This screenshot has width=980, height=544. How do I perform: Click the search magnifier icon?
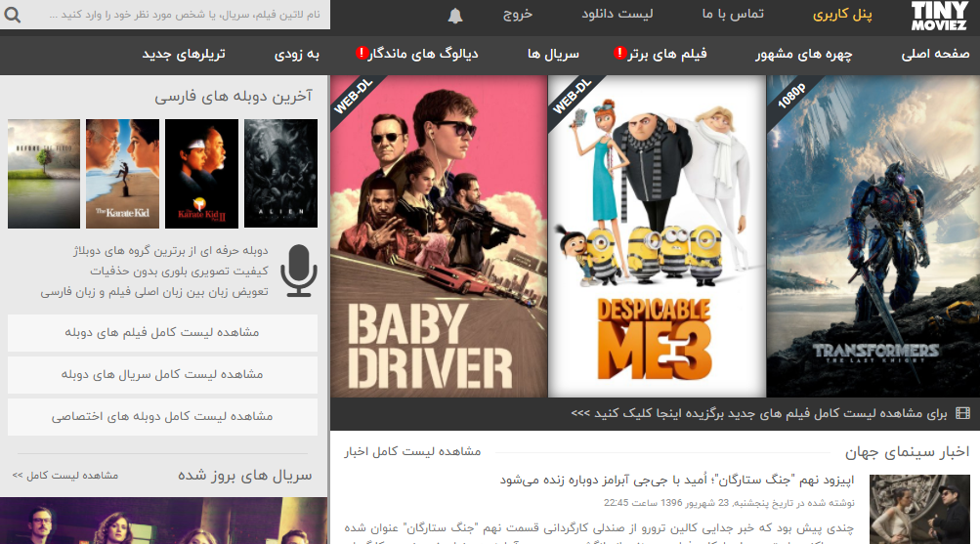click(13, 14)
